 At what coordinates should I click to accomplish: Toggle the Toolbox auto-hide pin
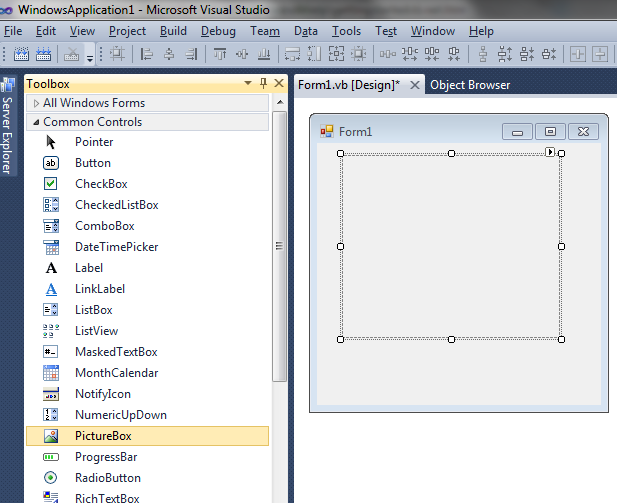(263, 84)
